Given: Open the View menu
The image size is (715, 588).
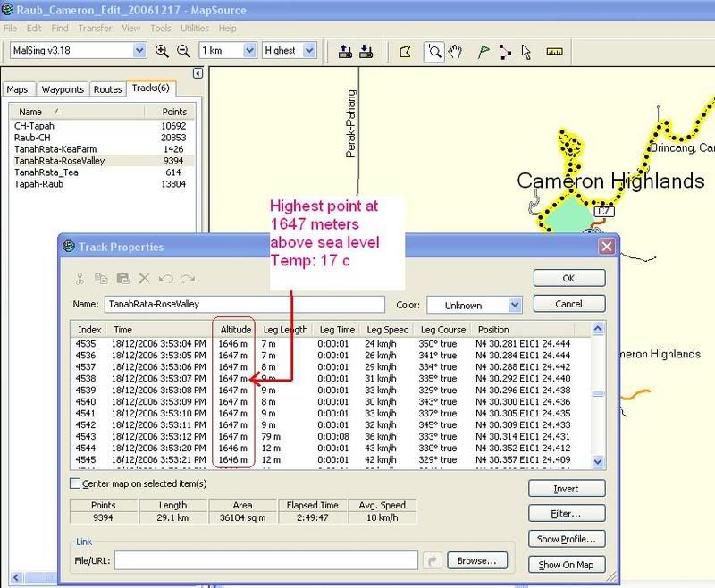Looking at the screenshot, I should (131, 29).
